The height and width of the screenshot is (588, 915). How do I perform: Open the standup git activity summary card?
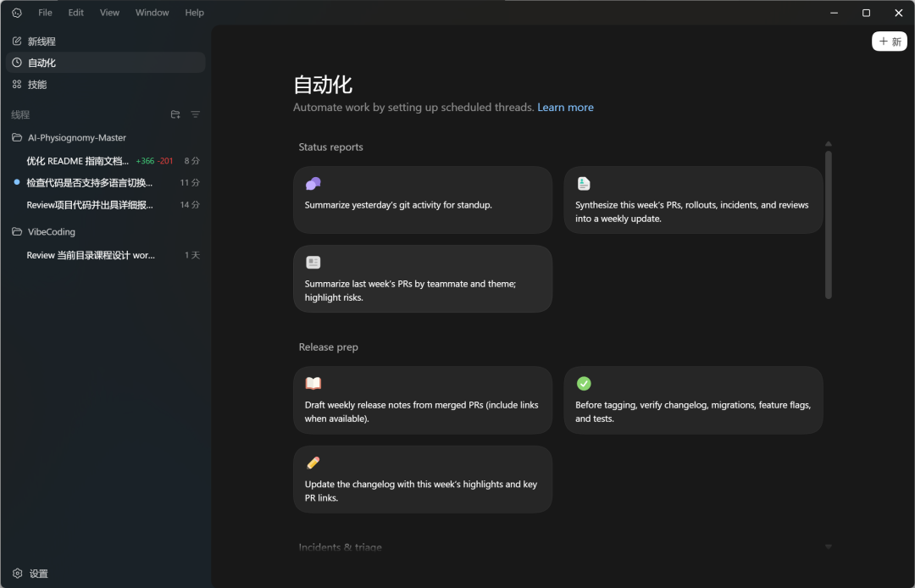tap(422, 199)
